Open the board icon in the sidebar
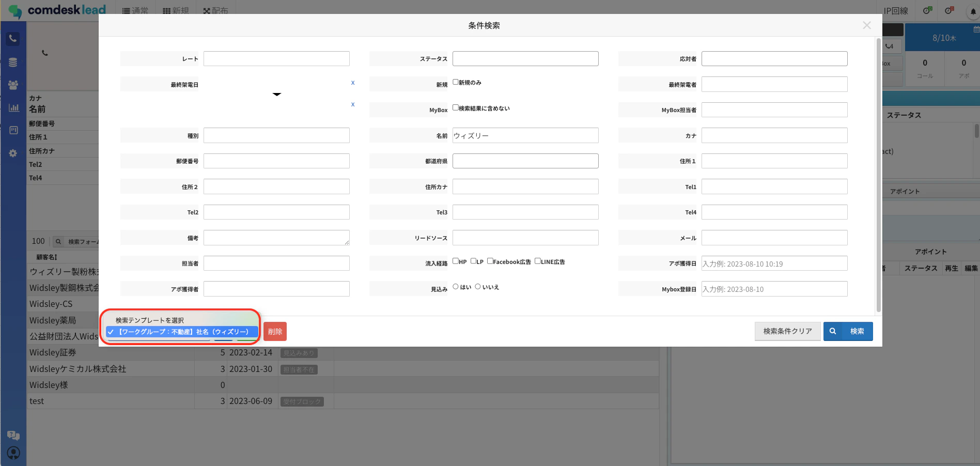 [13, 130]
